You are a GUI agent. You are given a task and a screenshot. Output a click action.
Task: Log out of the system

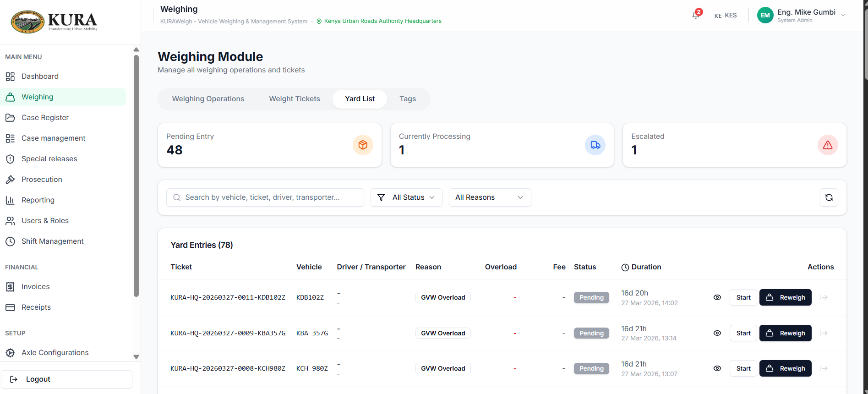pos(66,379)
